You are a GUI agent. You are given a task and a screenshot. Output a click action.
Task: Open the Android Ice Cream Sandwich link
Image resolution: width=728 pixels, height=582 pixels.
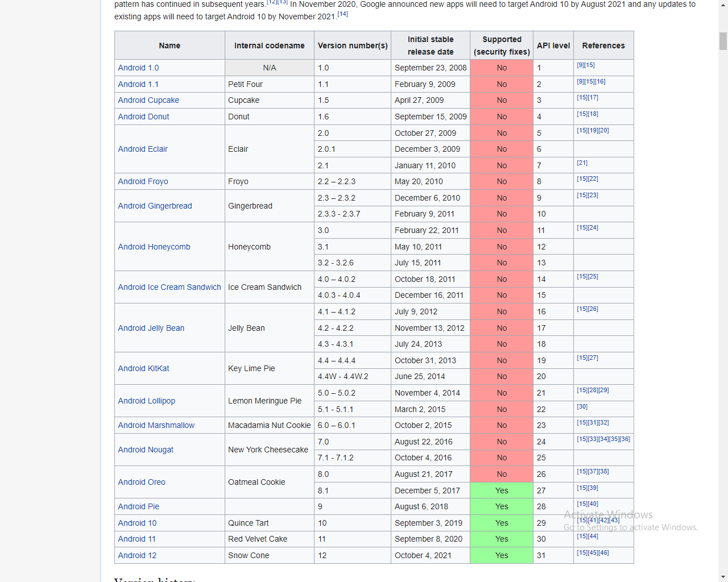point(169,287)
